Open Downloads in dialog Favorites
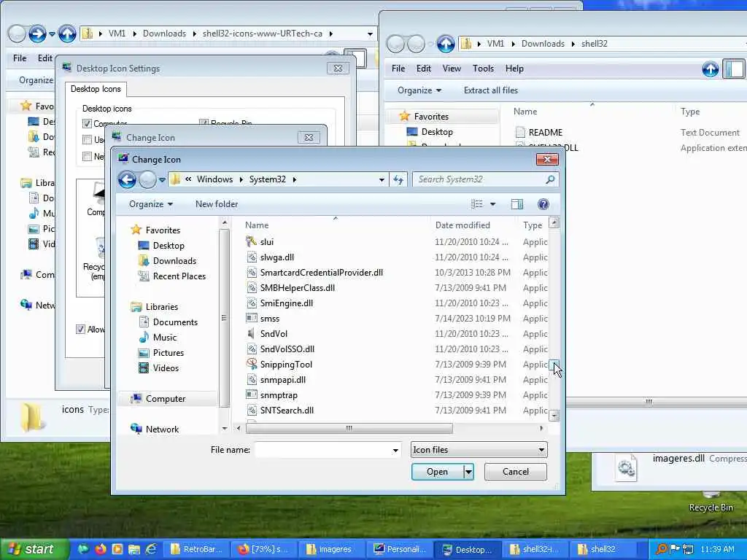 point(174,261)
